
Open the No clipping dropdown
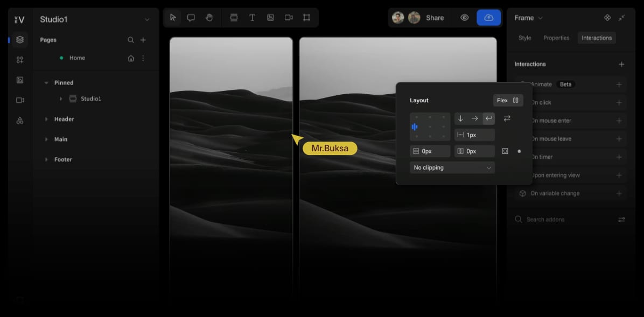point(452,167)
